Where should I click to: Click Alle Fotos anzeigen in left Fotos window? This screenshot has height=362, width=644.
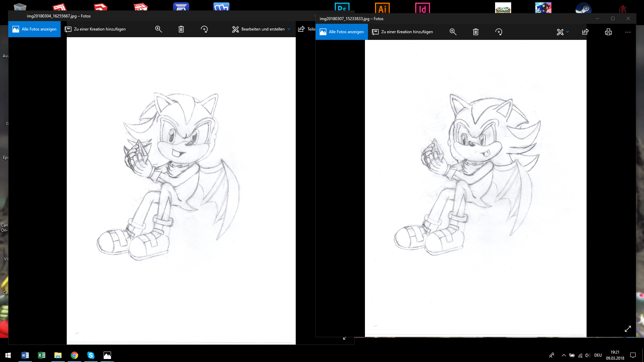35,29
